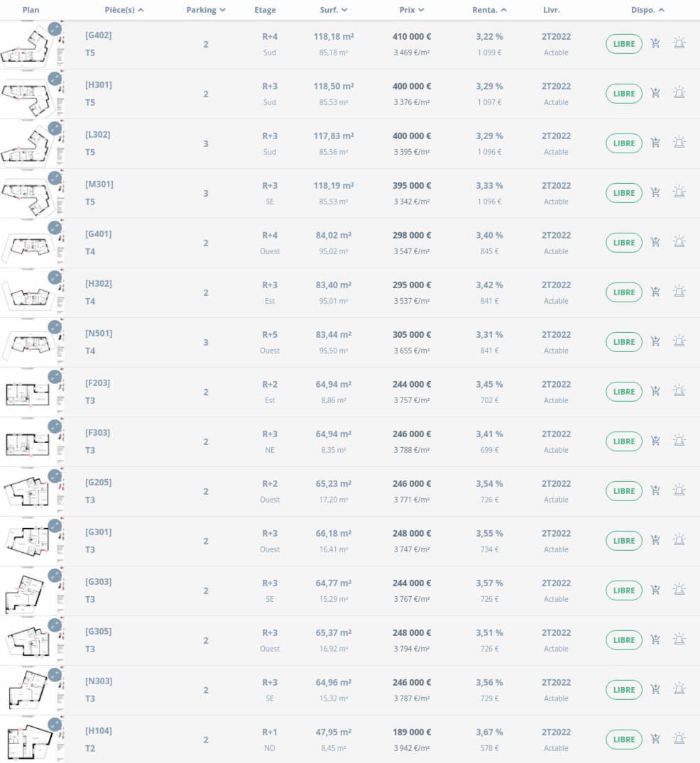Image resolution: width=700 pixels, height=763 pixels.
Task: Set an alert for lot G301
Action: coord(679,540)
